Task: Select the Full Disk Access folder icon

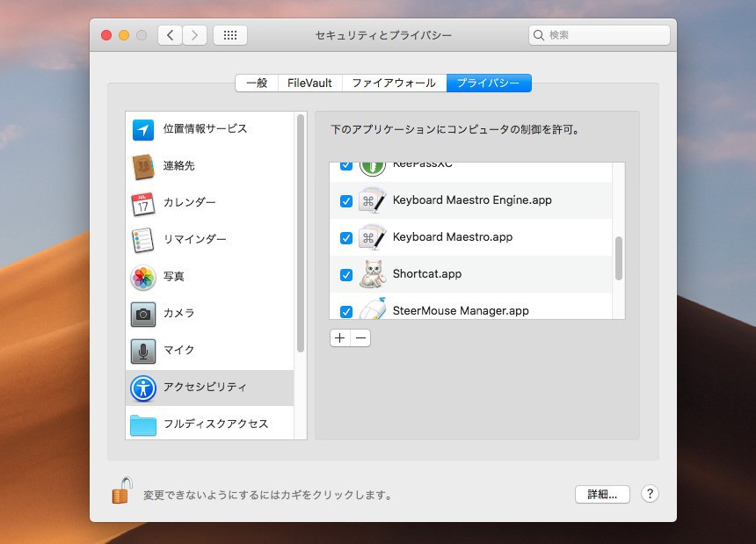Action: (143, 424)
